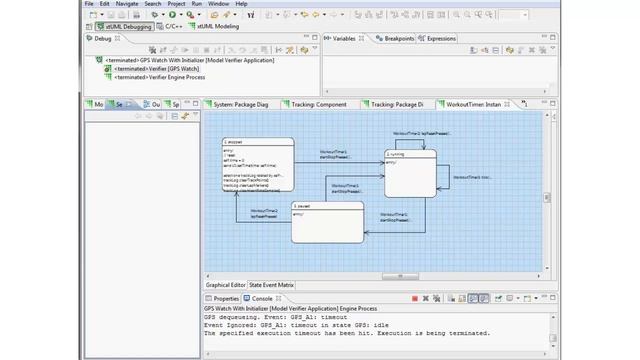
Task: Click the Open Console icon
Action: pos(527,298)
